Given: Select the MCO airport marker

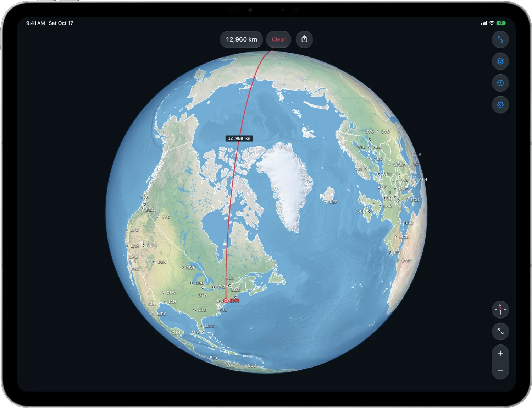Looking at the screenshot, I should coord(201,326).
